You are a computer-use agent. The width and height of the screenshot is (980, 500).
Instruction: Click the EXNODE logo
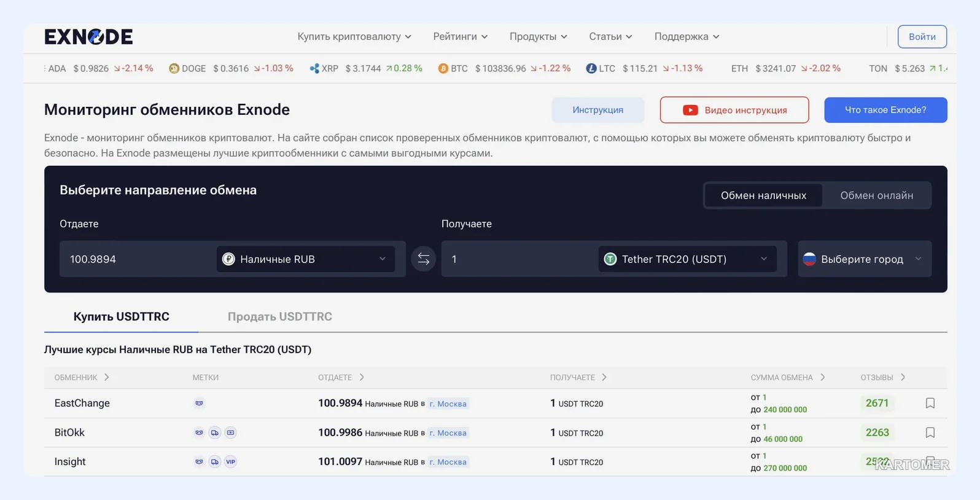(x=88, y=37)
